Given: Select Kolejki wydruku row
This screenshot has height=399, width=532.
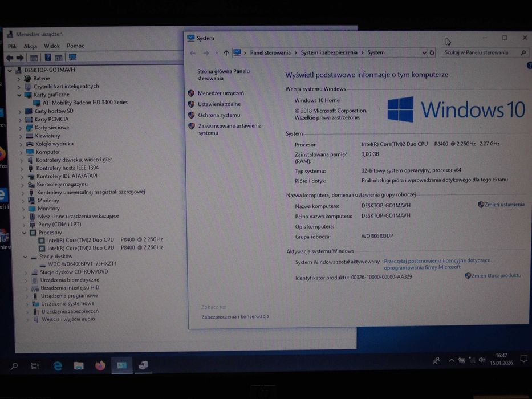Looking at the screenshot, I should (54, 144).
